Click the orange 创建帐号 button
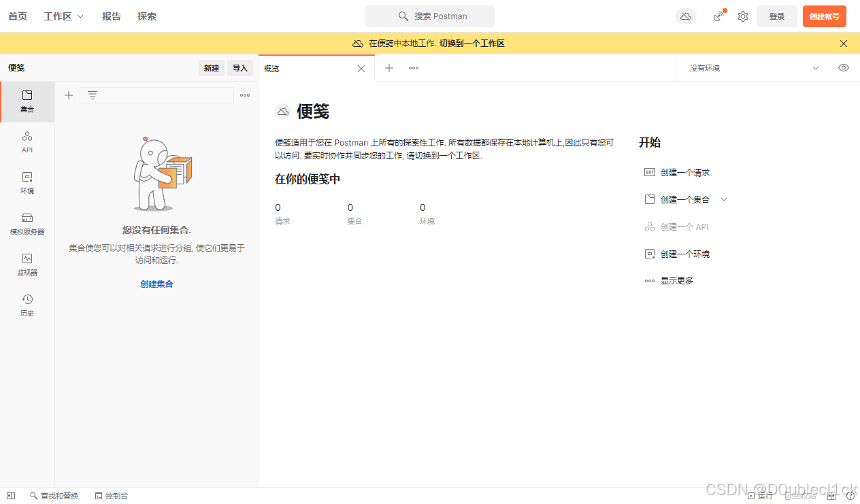860x504 pixels. 825,16
